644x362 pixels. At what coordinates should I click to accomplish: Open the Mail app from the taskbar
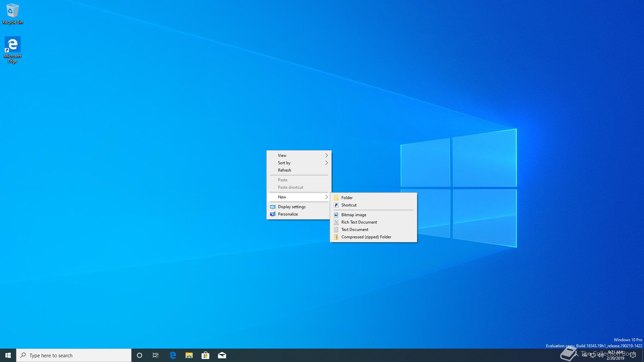(x=222, y=355)
